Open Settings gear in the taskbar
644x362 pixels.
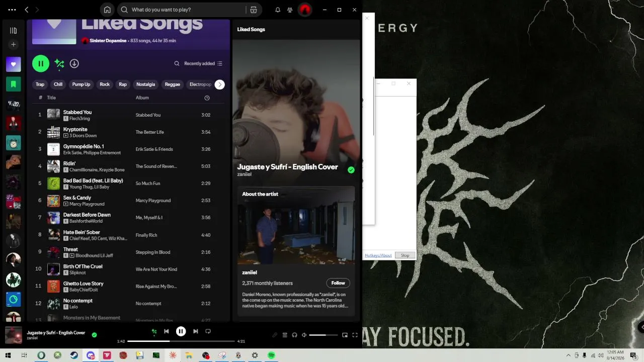click(x=255, y=355)
